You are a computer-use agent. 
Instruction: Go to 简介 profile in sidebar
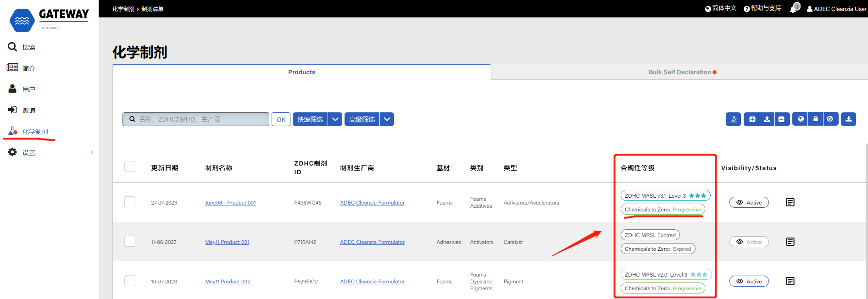[x=21, y=68]
